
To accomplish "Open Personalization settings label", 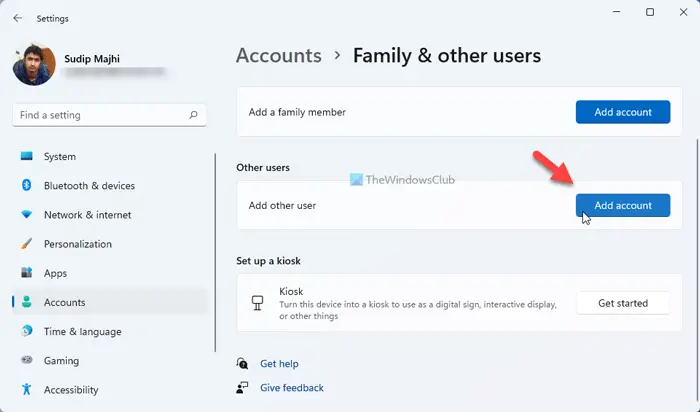I will (x=78, y=244).
